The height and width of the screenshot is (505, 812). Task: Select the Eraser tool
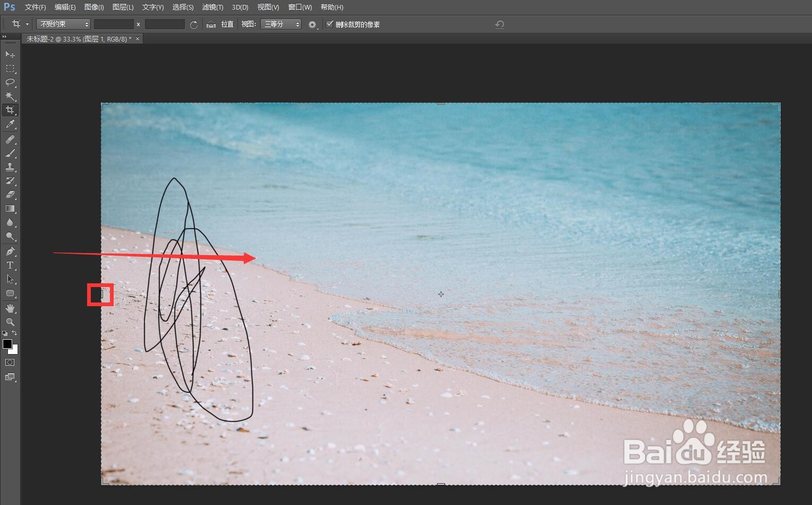pos(10,195)
